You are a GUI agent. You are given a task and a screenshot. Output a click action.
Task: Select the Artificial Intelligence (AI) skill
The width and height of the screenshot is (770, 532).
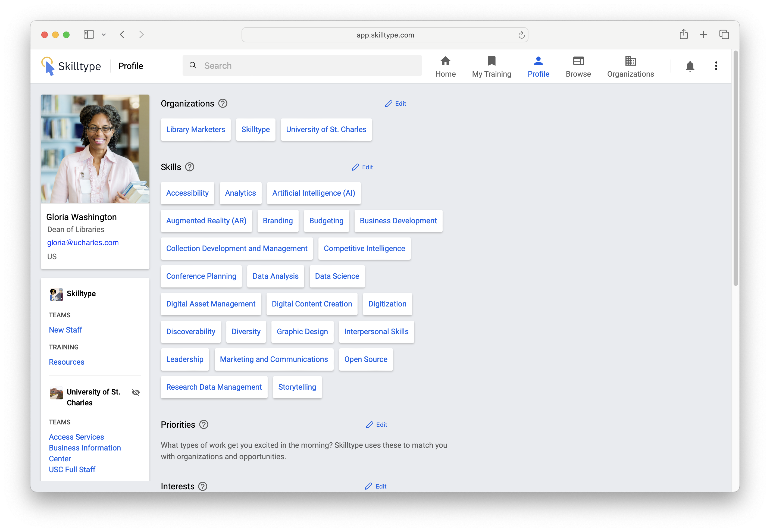click(x=313, y=193)
